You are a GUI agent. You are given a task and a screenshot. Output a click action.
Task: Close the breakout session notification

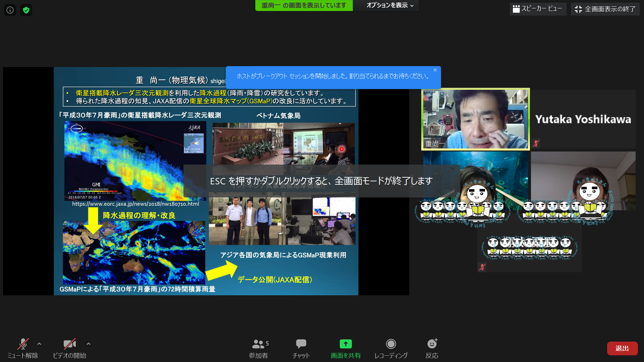coord(435,70)
